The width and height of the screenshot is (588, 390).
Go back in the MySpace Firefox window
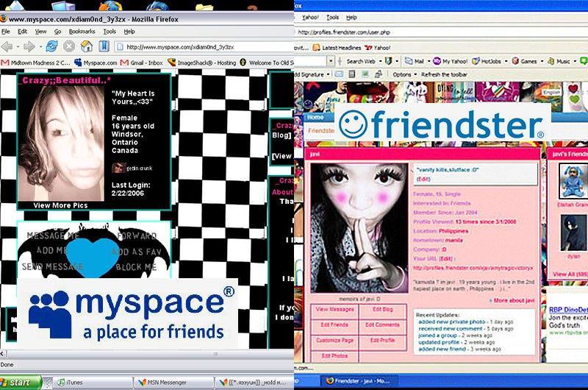(7, 47)
